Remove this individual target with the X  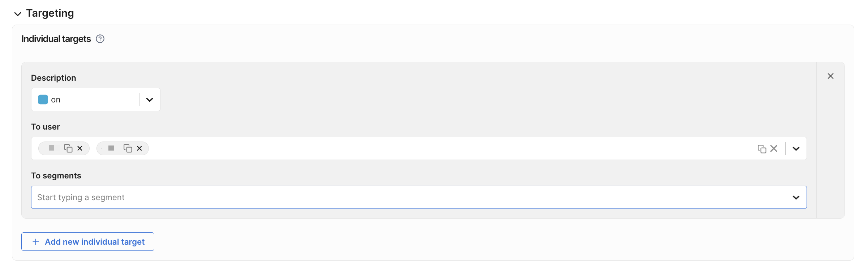tap(830, 76)
